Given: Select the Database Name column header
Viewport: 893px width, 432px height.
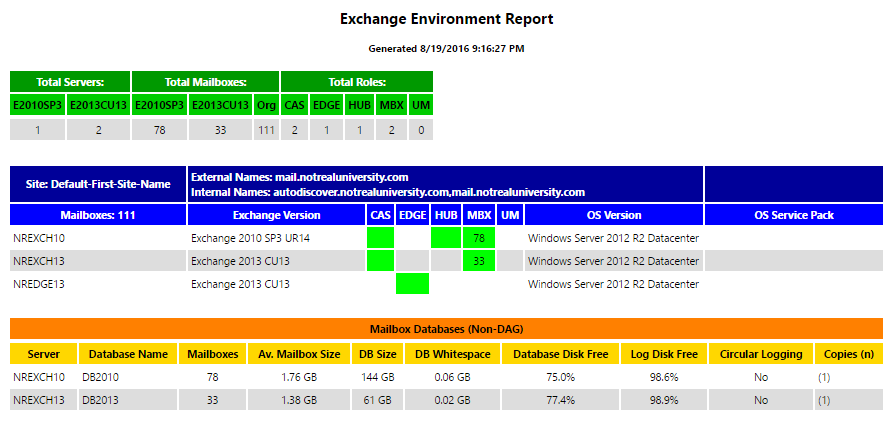Looking at the screenshot, I should 126,354.
